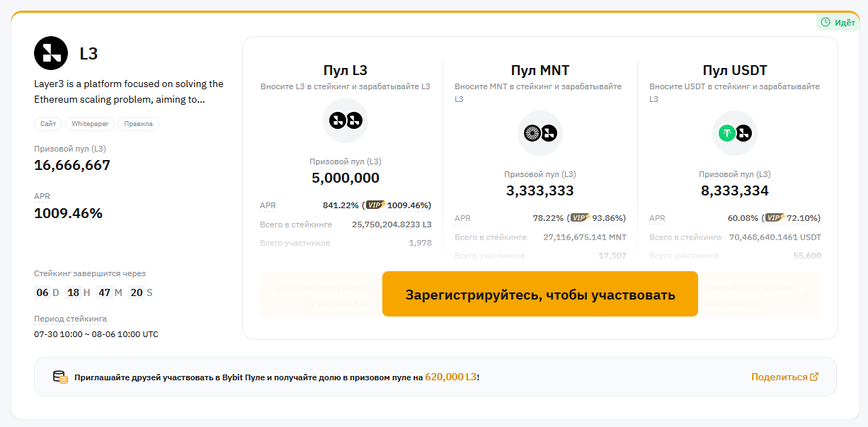This screenshot has height=427, width=868.
Task: Click the 18 hours countdown box
Action: point(74,292)
